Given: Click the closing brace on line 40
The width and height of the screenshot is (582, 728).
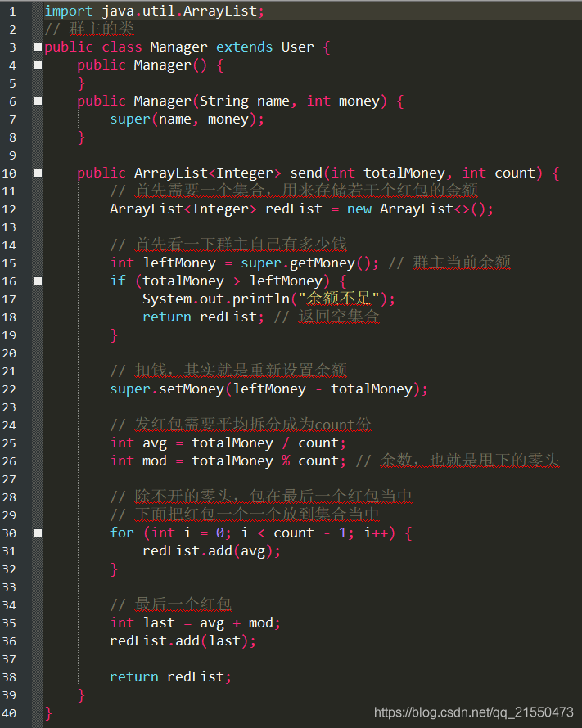Looking at the screenshot, I should (x=48, y=713).
